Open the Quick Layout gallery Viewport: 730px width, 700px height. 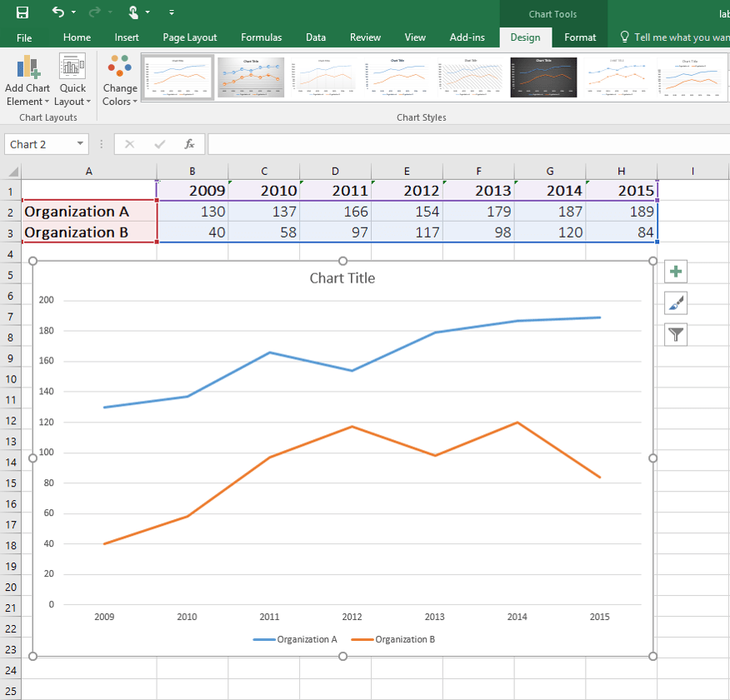tap(72, 81)
